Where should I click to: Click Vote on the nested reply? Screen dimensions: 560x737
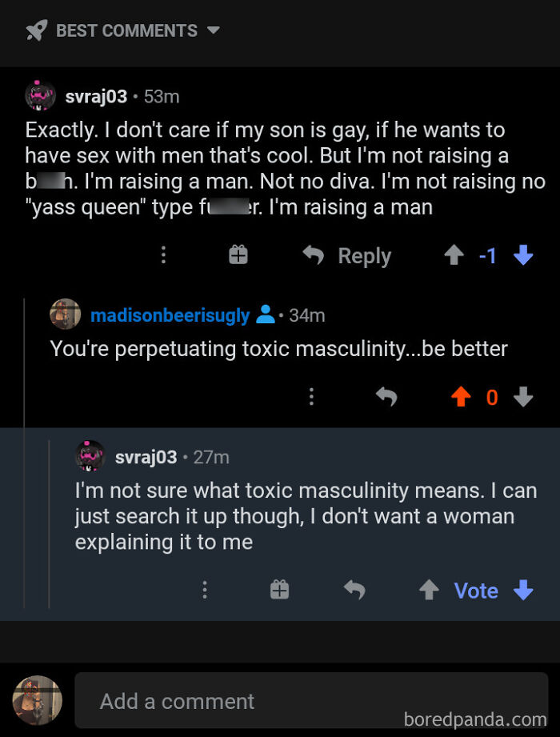pos(475,591)
